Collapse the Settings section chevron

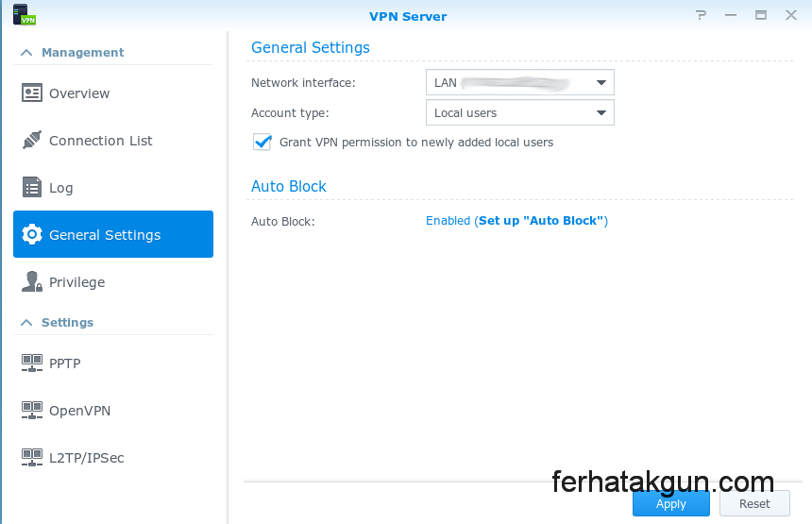pos(26,323)
